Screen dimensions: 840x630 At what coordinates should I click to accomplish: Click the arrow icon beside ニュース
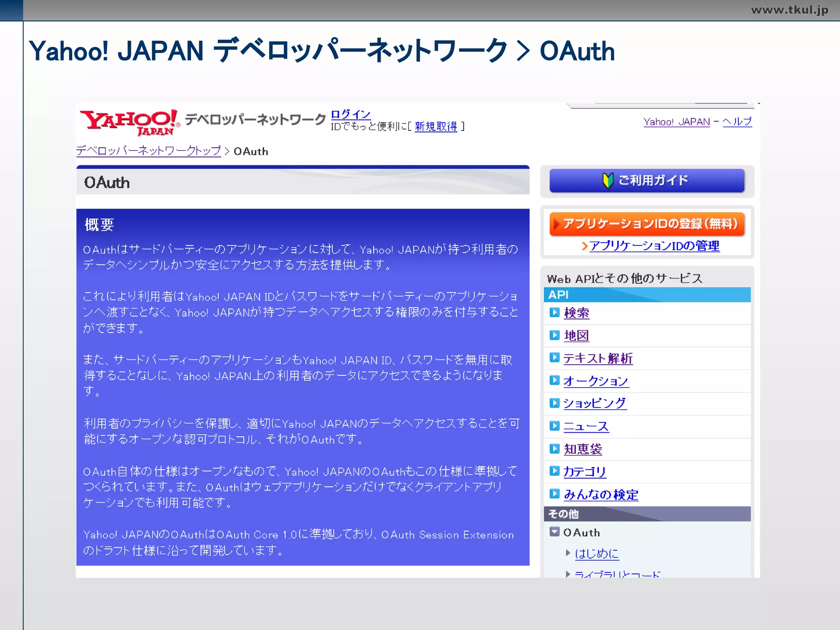[555, 426]
